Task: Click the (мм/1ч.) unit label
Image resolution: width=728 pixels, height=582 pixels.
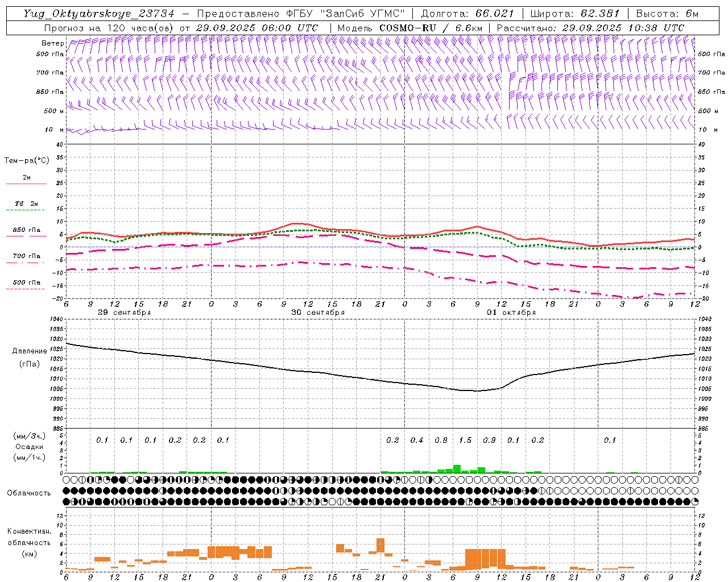Action: coord(29,458)
